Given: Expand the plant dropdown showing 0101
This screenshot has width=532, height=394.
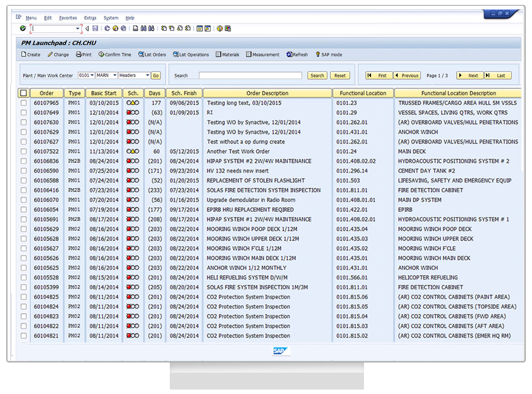Looking at the screenshot, I should click(86, 75).
